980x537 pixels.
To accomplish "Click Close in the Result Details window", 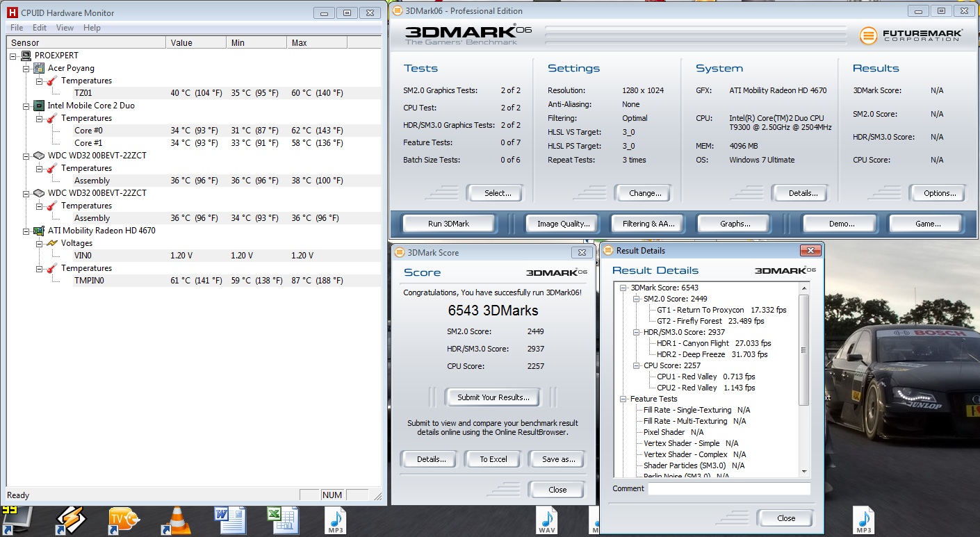I will click(x=786, y=518).
